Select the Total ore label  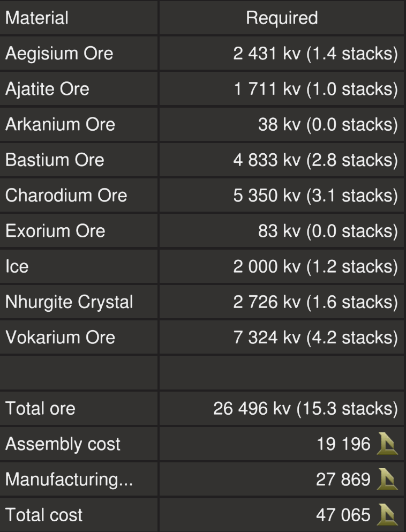(40, 409)
